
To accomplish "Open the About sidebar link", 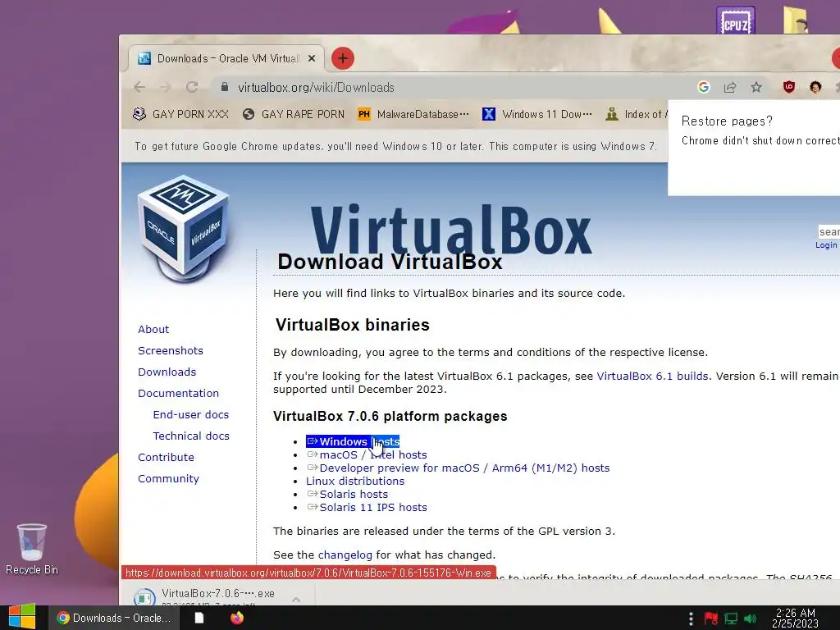I will coord(153,329).
